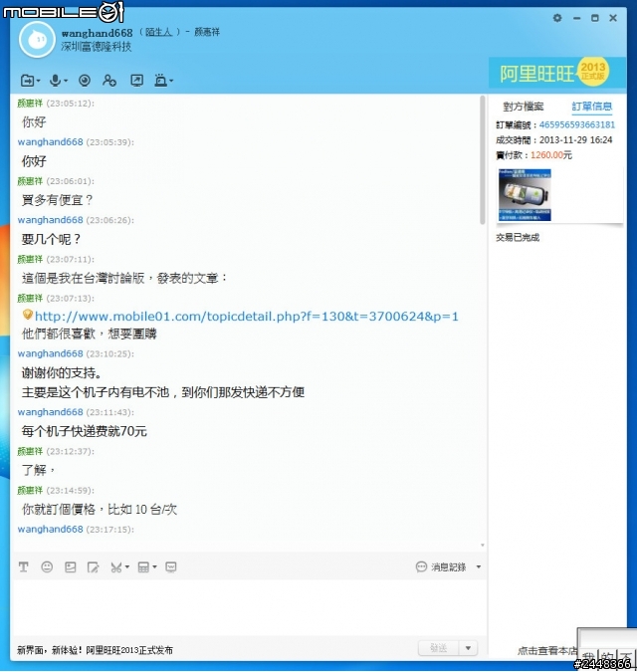Click the message 買多有便宜？

[x=57, y=200]
